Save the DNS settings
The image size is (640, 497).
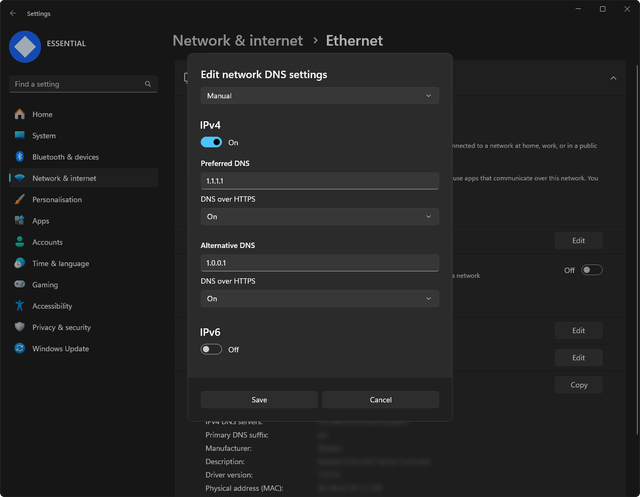(259, 399)
